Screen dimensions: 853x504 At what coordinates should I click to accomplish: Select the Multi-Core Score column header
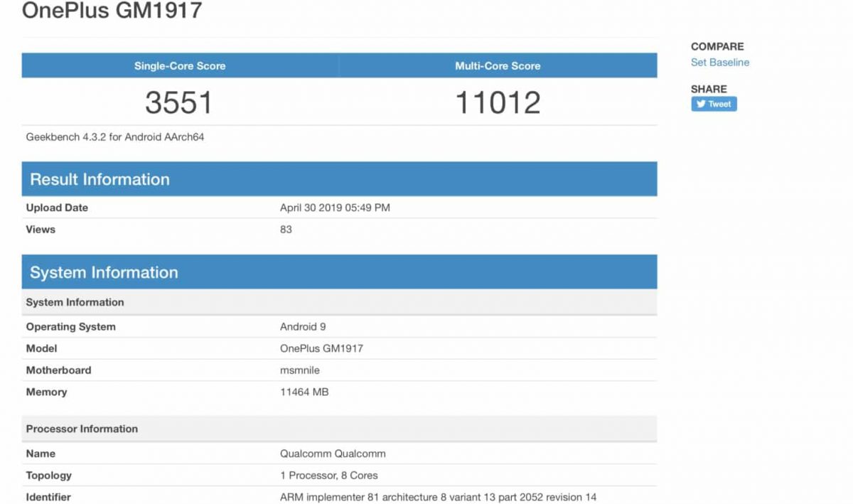click(x=498, y=66)
